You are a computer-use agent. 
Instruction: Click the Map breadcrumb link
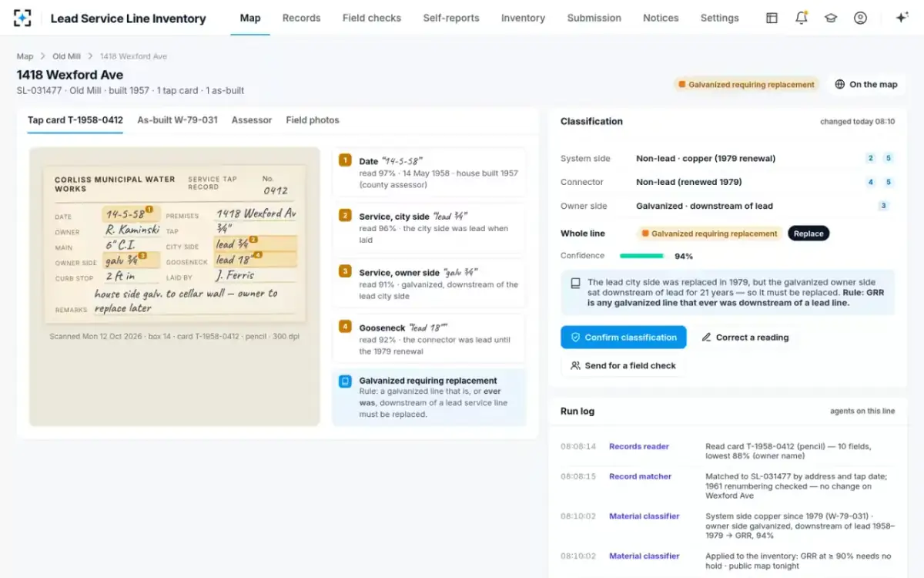click(25, 56)
